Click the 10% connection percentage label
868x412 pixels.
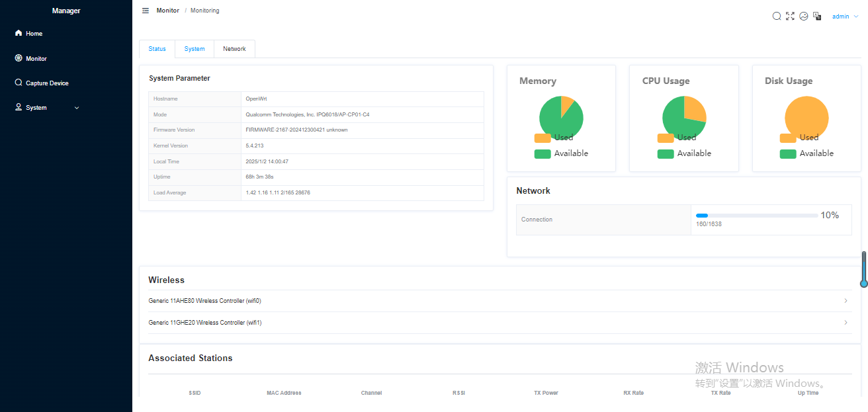830,215
